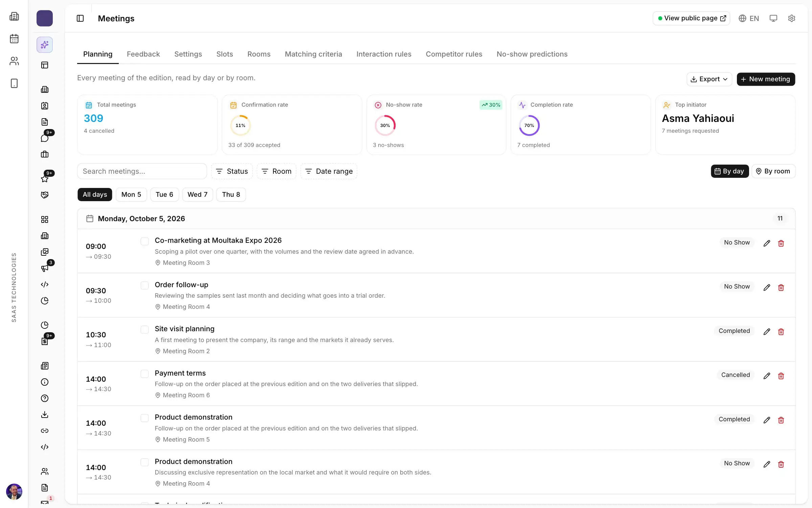Edit the Payment terms meeting
Viewport: 812px width, 508px height.
coord(767,376)
